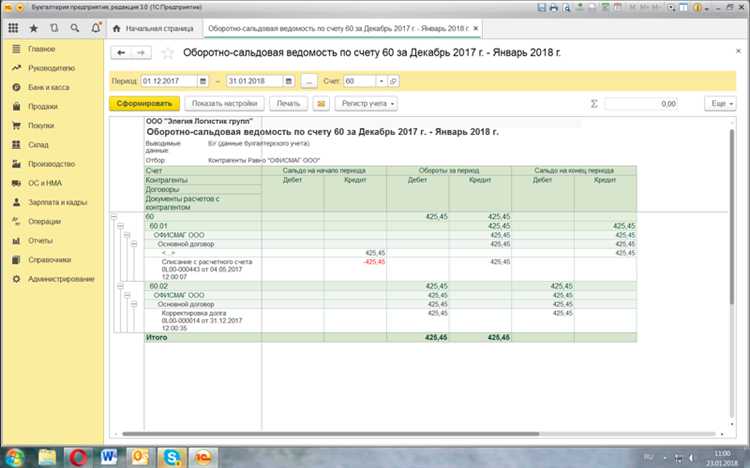Open the notifications bell icon
This screenshot has width=750, height=468.
[x=96, y=28]
